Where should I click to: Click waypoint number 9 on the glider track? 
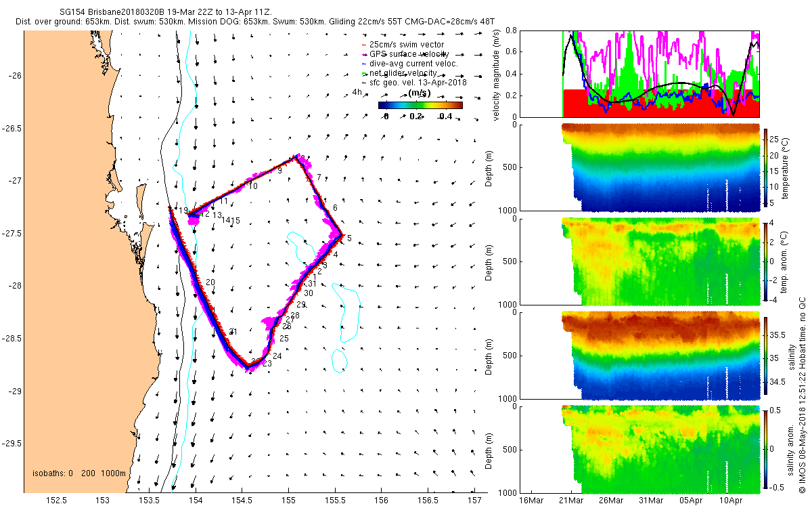coord(279,172)
